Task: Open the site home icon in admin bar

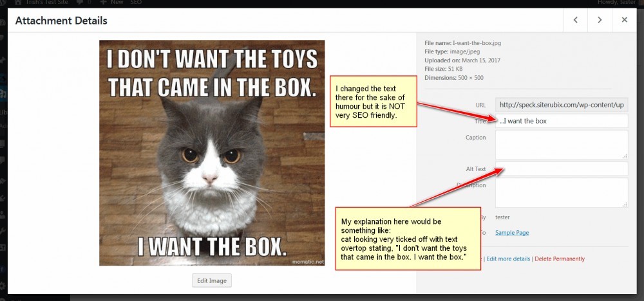Action: tap(18, 3)
